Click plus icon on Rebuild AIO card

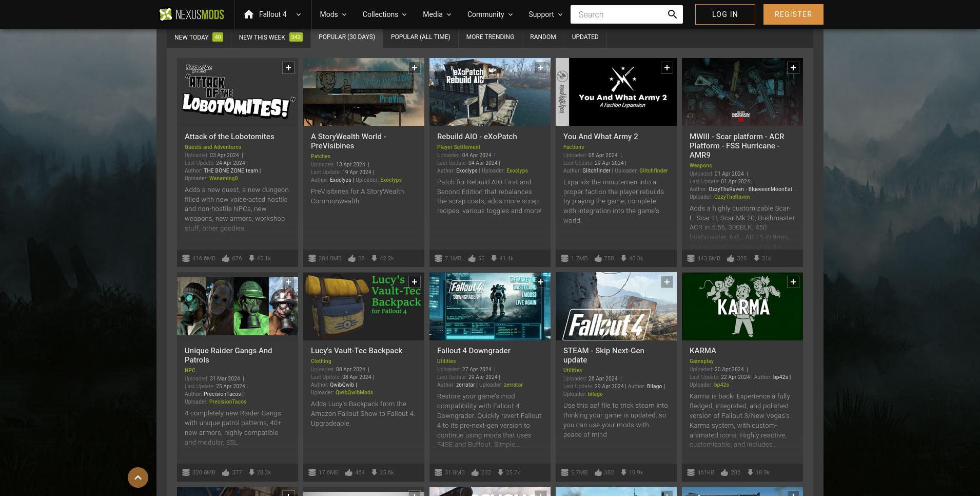point(541,68)
